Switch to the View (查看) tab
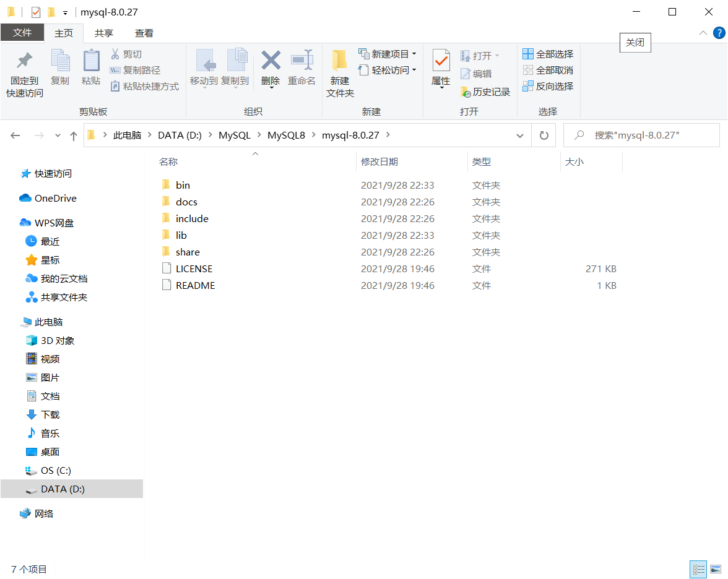 pos(144,33)
